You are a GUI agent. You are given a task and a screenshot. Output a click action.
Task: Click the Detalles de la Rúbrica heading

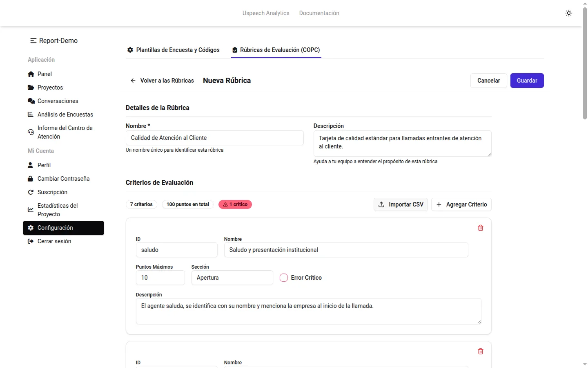coord(158,108)
